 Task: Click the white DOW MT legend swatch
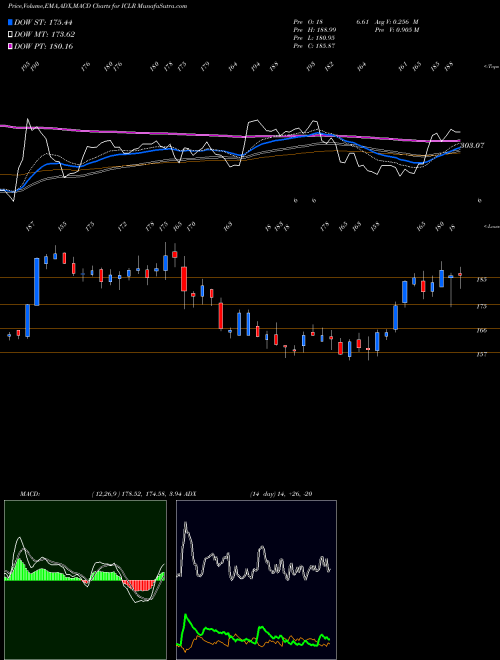pyautogui.click(x=11, y=34)
